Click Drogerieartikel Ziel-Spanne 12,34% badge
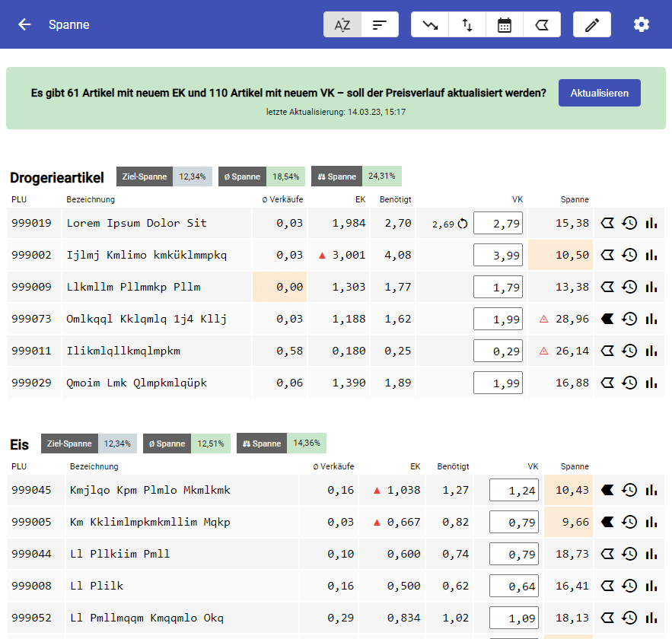 (x=164, y=176)
